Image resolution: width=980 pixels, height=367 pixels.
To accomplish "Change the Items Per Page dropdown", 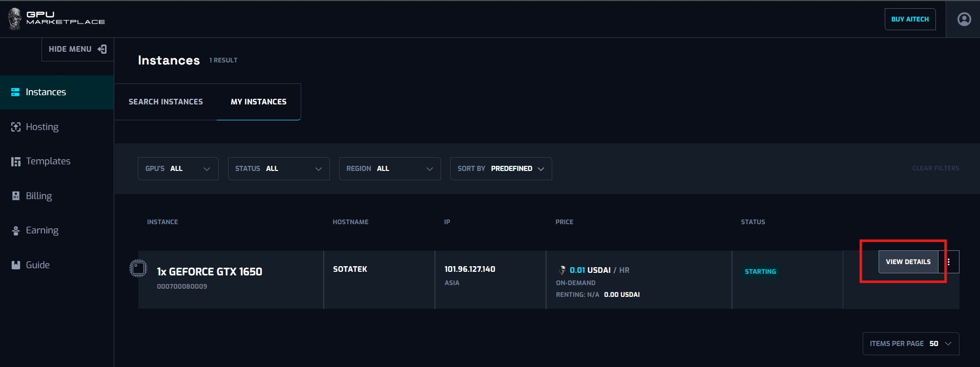I will pos(910,344).
